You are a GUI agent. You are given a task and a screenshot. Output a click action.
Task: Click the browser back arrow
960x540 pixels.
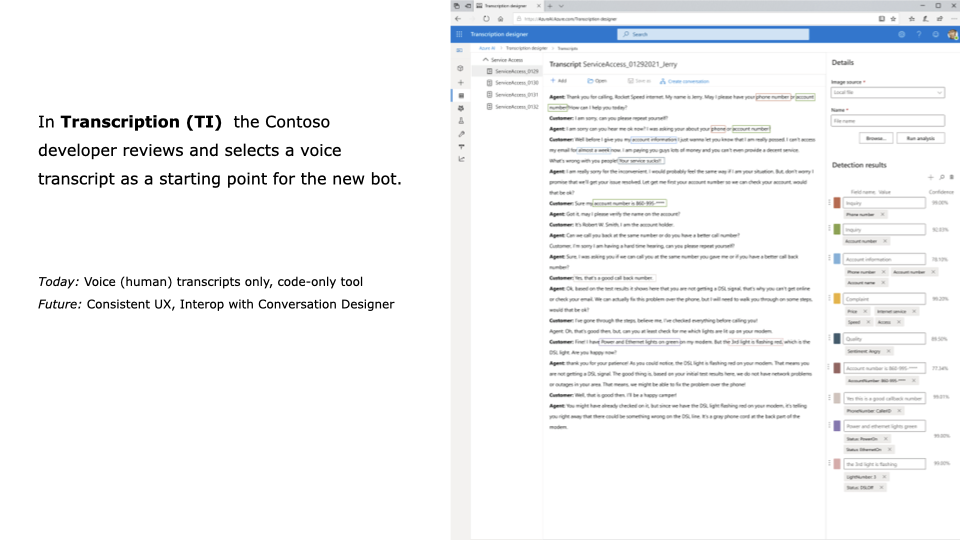click(x=458, y=19)
